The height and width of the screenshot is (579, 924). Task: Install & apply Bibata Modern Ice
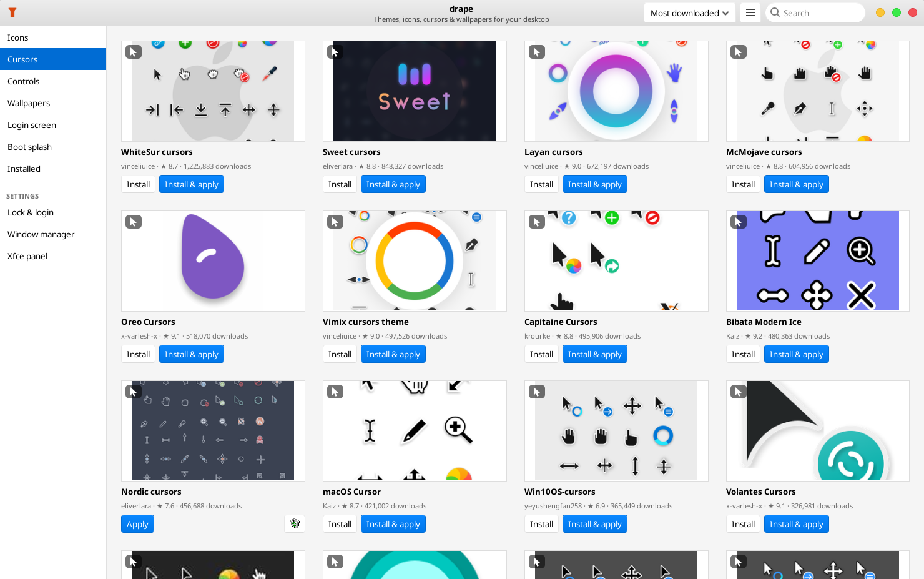pyautogui.click(x=797, y=354)
